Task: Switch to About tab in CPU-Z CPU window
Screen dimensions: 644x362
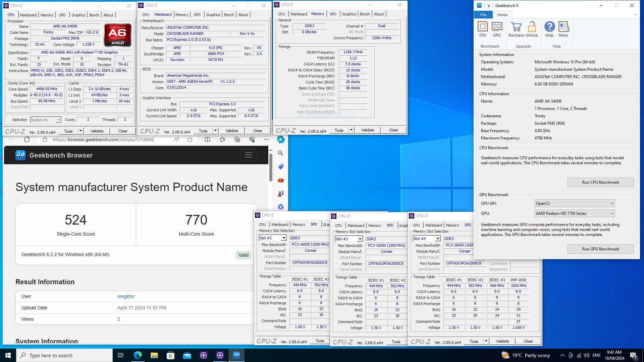Action: coord(108,15)
